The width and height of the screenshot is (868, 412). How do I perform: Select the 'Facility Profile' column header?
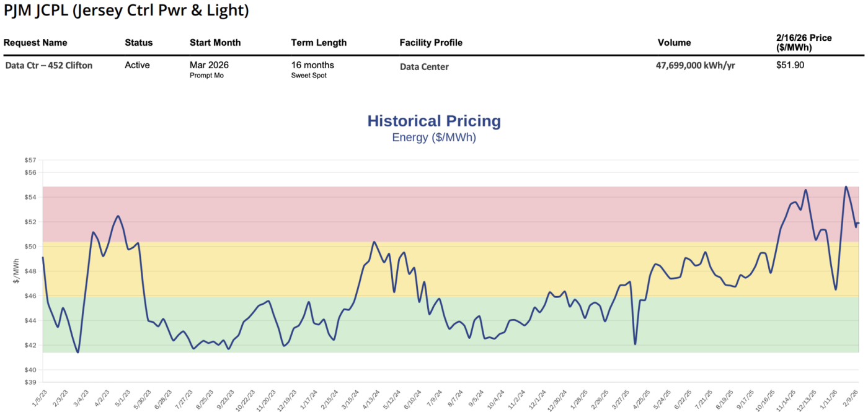coord(431,43)
